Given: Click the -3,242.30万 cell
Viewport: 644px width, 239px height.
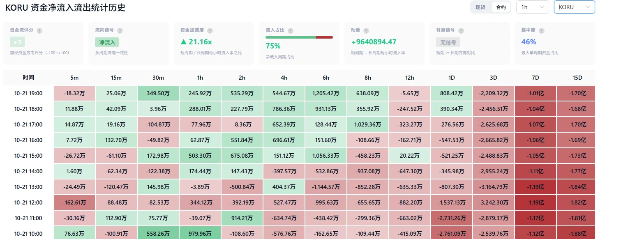Looking at the screenshot, I should click(x=494, y=202).
